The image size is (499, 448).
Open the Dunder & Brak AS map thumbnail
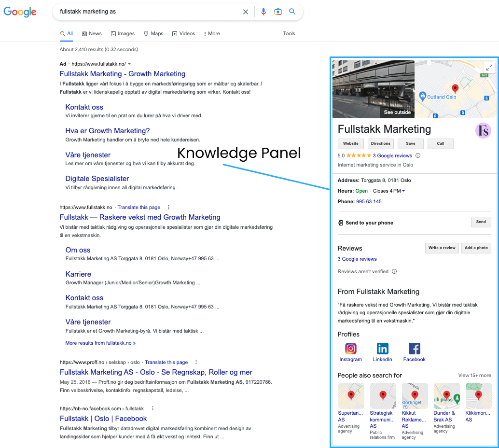click(447, 396)
